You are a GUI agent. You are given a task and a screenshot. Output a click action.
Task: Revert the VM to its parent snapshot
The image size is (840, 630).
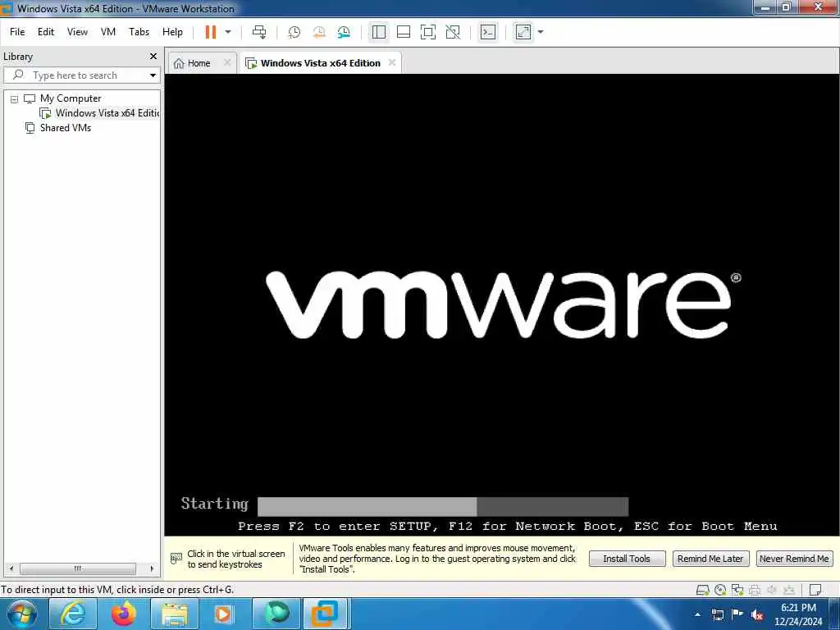click(x=319, y=32)
